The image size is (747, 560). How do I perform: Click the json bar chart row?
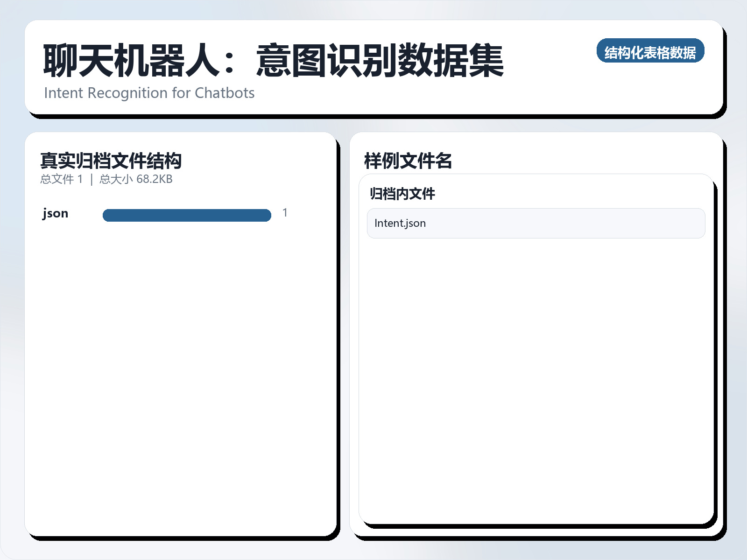pos(163,213)
